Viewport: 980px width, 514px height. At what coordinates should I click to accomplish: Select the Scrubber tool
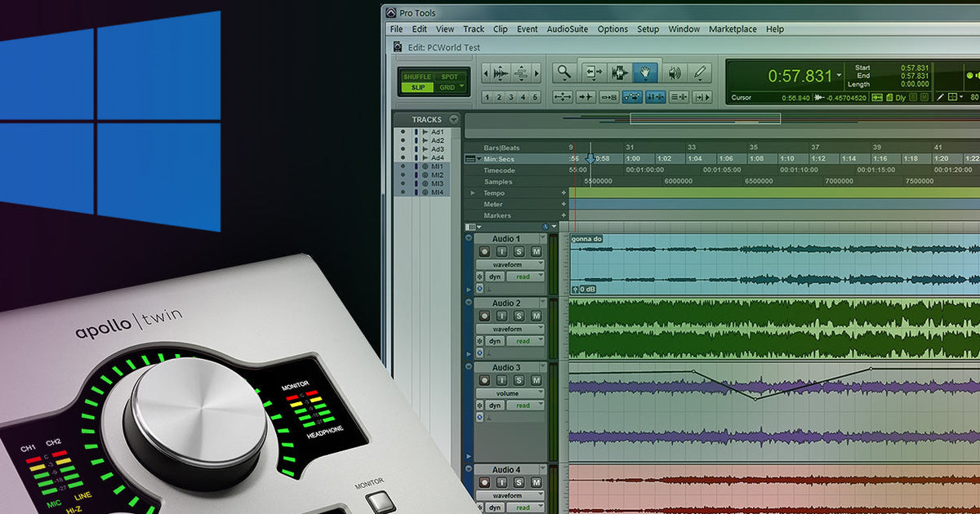click(675, 72)
